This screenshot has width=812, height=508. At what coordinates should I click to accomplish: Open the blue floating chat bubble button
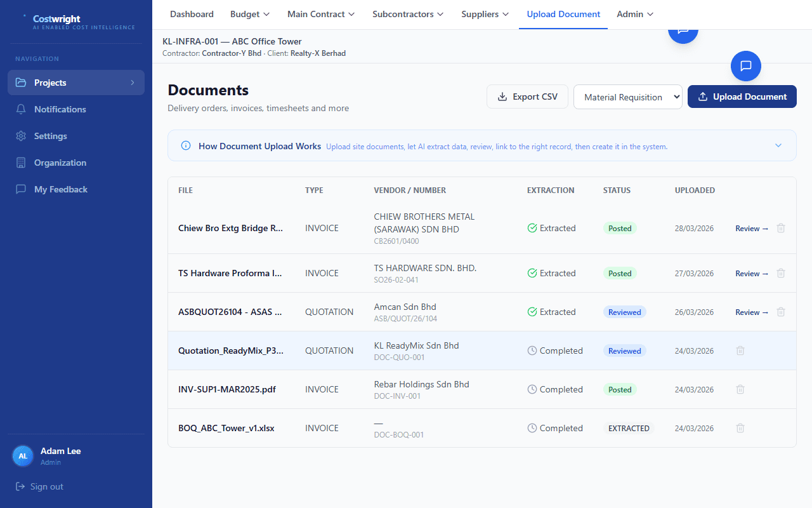[x=746, y=66]
